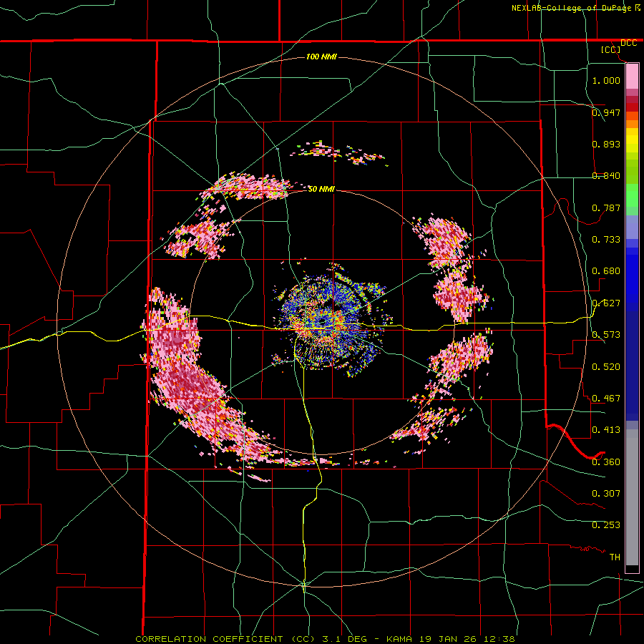Viewport: 644px width, 644px height.
Task: Click the 0.893 legend value
Action: pyautogui.click(x=606, y=144)
